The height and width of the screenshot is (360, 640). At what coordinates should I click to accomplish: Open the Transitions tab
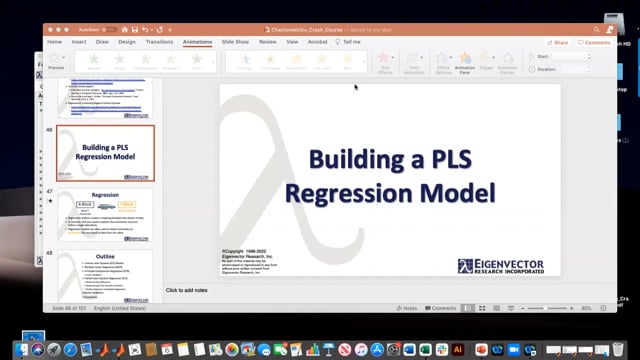point(159,42)
